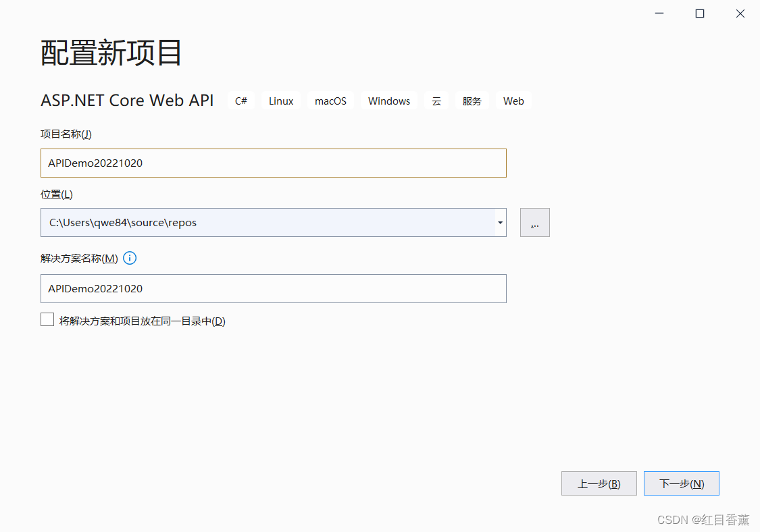This screenshot has width=760, height=532.
Task: Click the 配置新项目 title
Action: (111, 53)
